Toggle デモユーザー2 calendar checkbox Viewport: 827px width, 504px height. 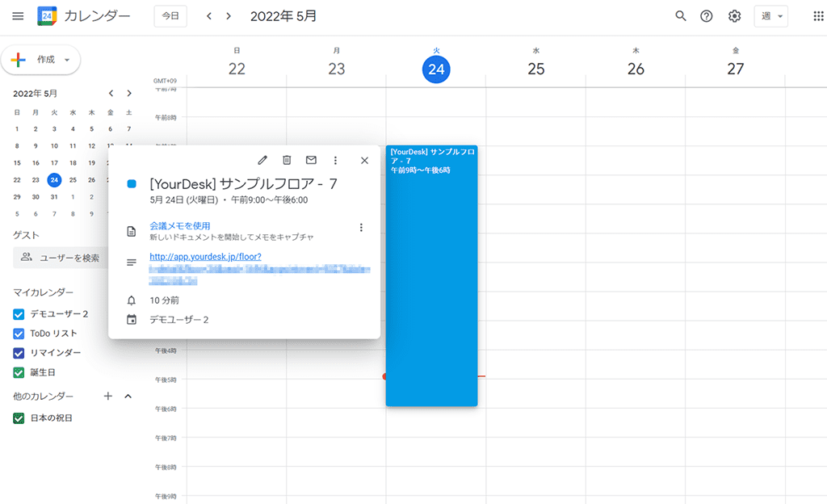click(19, 314)
